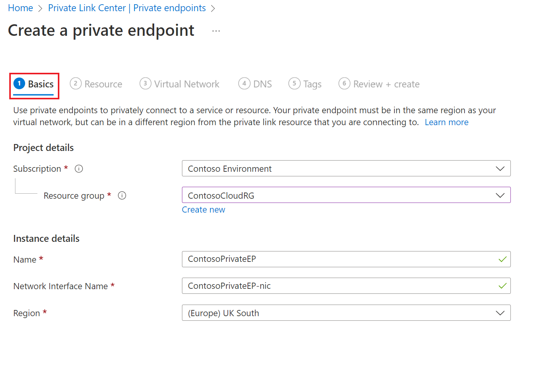Switch to the Virtual Network tab
The height and width of the screenshot is (392, 559).
(x=180, y=84)
